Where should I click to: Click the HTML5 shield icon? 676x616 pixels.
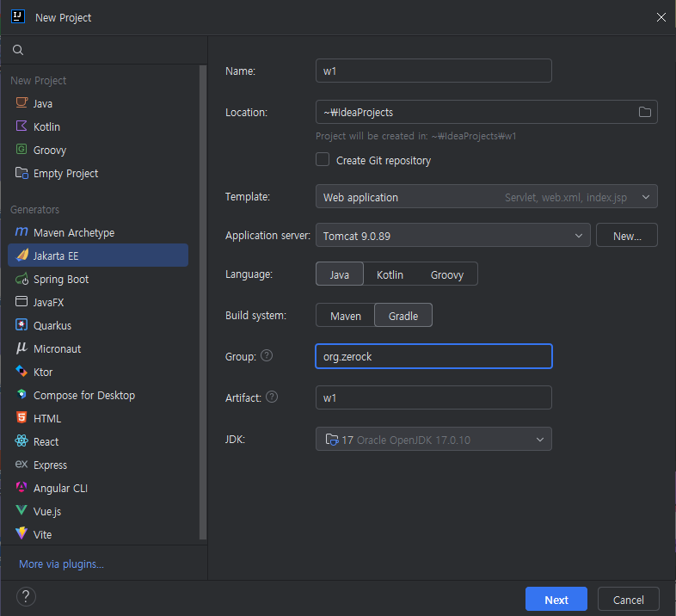pos(22,417)
